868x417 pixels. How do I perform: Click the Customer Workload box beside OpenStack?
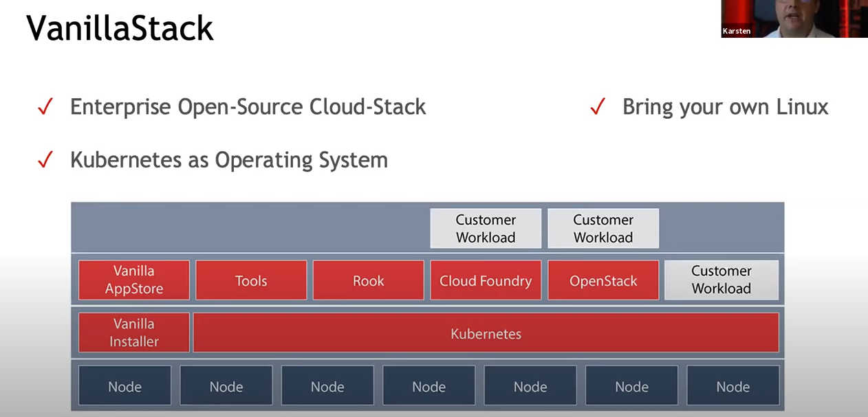pyautogui.click(x=721, y=280)
